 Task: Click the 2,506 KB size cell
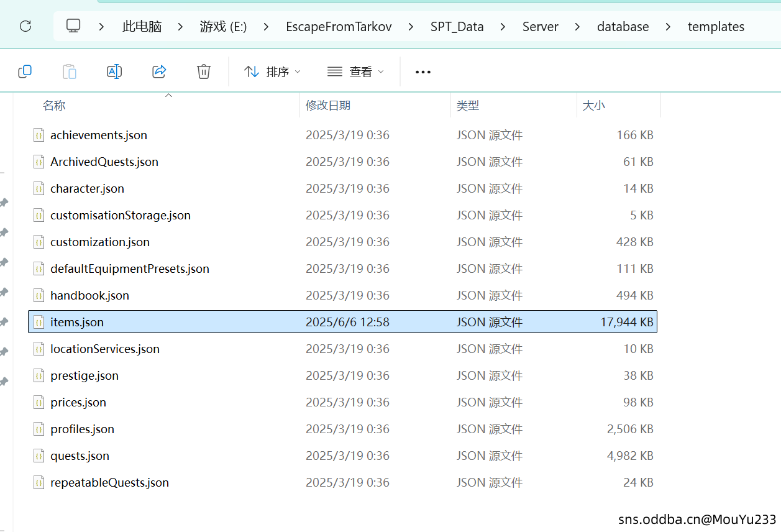[x=630, y=429]
